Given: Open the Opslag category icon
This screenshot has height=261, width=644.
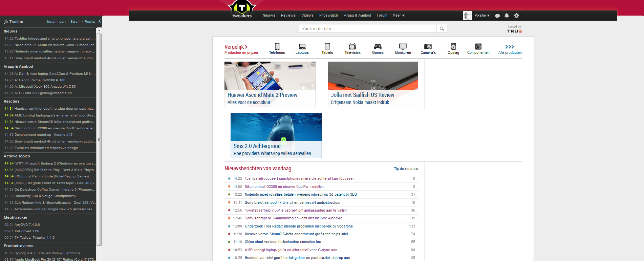Looking at the screenshot, I should point(453,46).
